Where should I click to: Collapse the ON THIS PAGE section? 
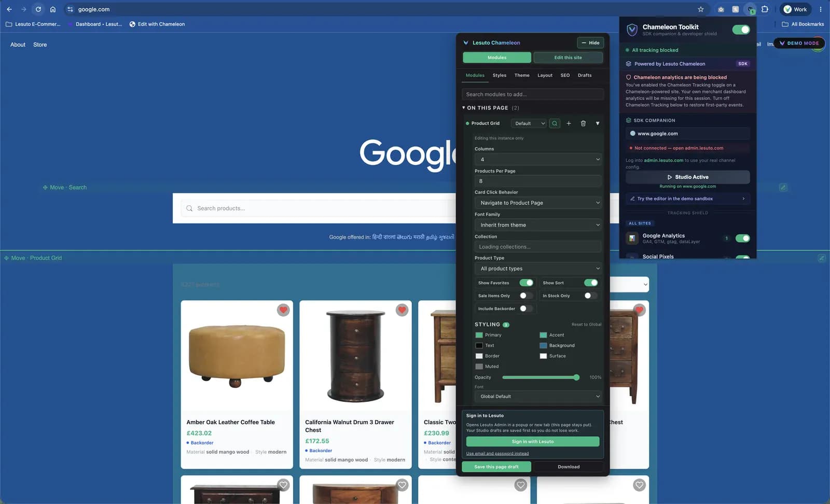click(x=464, y=108)
